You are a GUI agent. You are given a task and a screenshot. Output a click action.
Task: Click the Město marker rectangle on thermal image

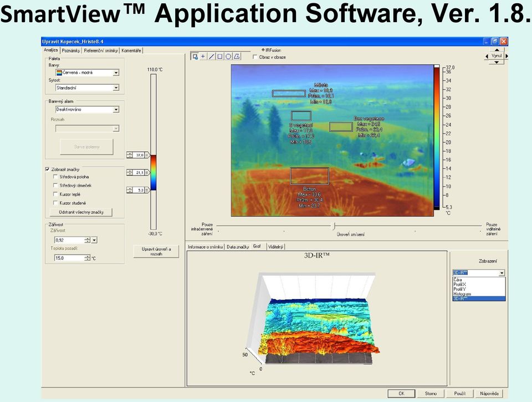289,94
